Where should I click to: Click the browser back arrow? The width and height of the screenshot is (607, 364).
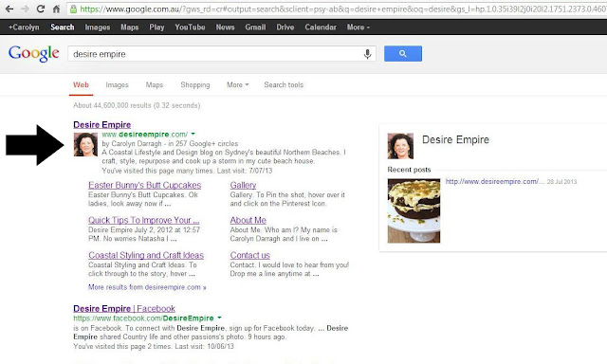click(9, 9)
